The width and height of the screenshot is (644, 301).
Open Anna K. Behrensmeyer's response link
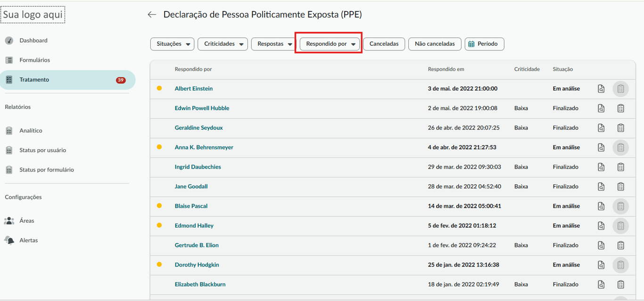204,147
